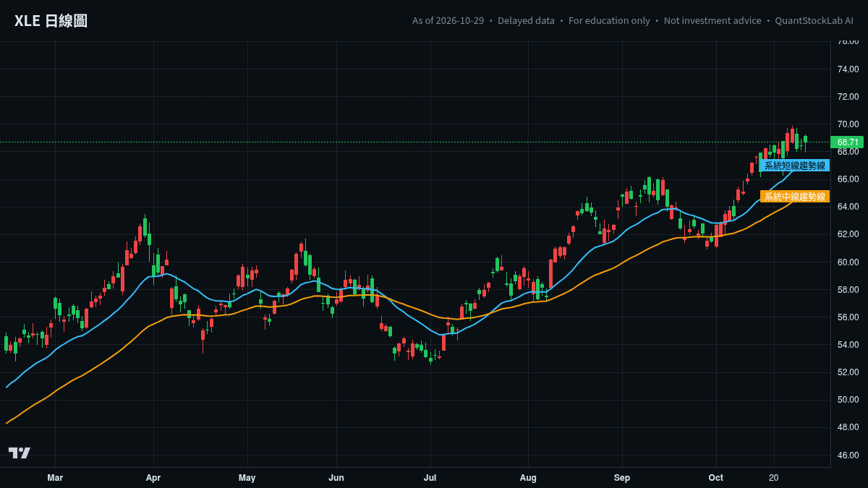The image size is (868, 488).
Task: Click the 70.00 price axis label
Action: tap(848, 124)
